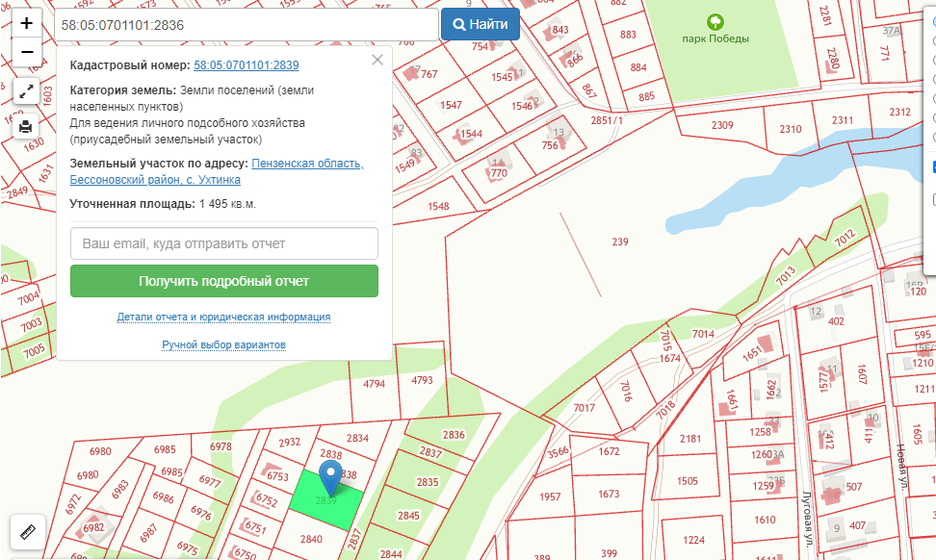Click parcel 7005 on the map

point(34,350)
